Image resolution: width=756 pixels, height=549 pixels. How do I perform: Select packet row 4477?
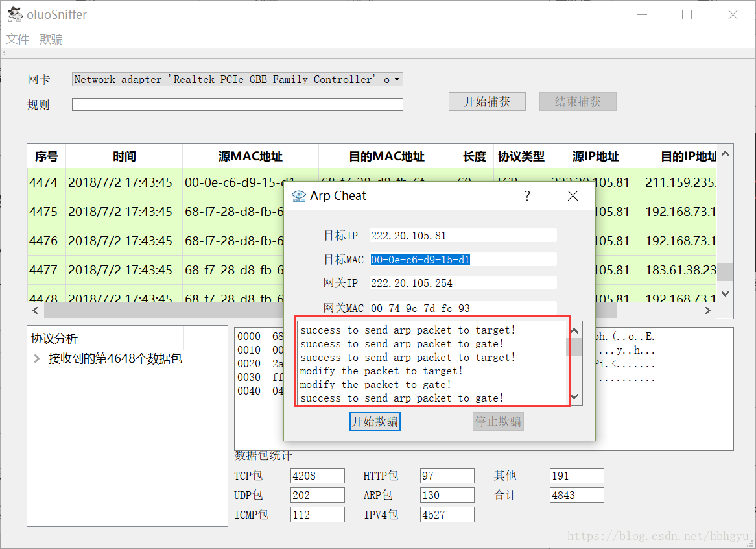(155, 270)
